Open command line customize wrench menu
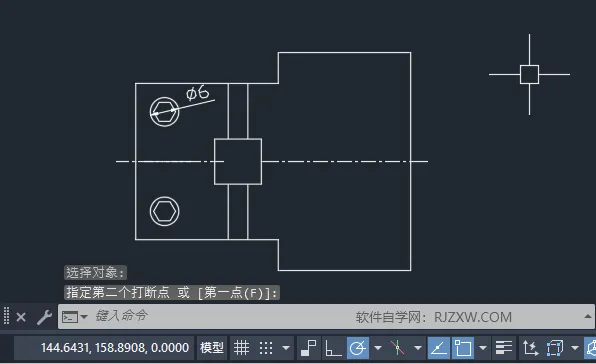596x364 pixels. pos(44,317)
